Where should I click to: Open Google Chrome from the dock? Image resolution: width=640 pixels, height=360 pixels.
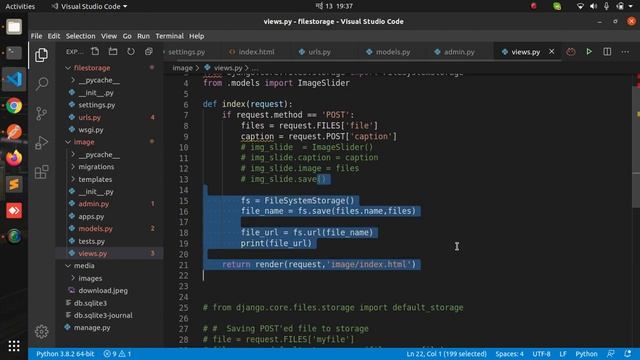[x=14, y=106]
